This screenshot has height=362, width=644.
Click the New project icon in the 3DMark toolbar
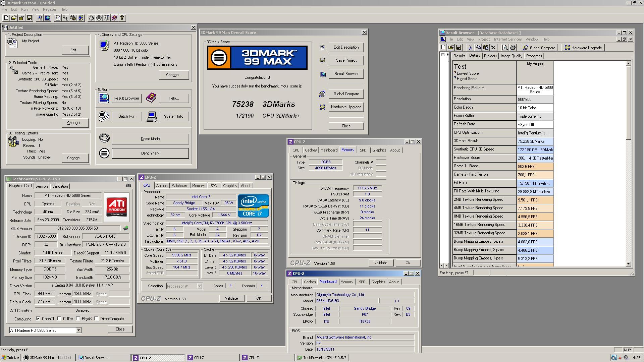6,18
